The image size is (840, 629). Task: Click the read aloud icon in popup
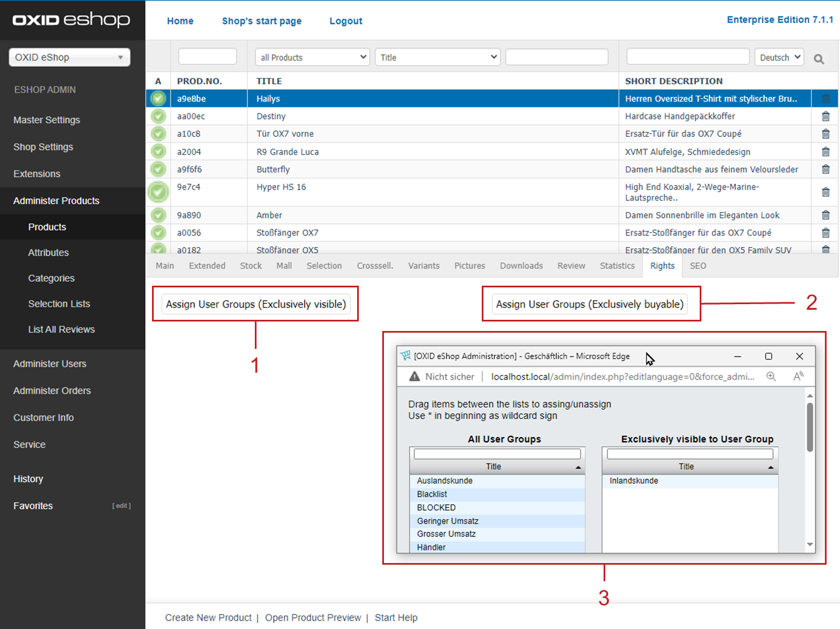(x=799, y=376)
